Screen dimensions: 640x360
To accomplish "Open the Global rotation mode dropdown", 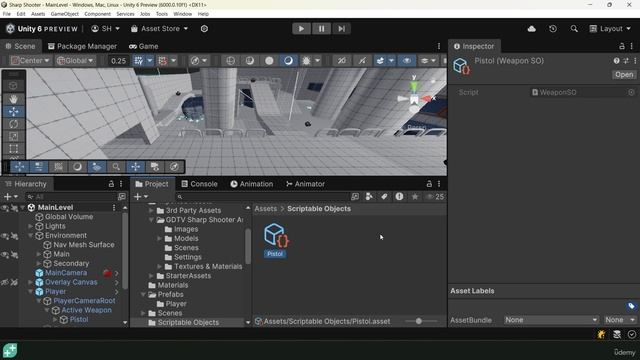I will pyautogui.click(x=75, y=61).
